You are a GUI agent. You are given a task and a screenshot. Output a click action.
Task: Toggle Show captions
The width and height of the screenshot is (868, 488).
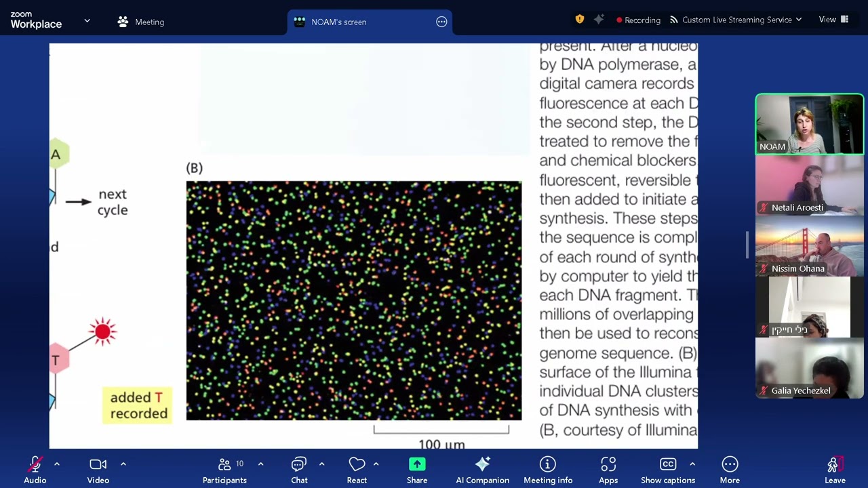(x=668, y=470)
